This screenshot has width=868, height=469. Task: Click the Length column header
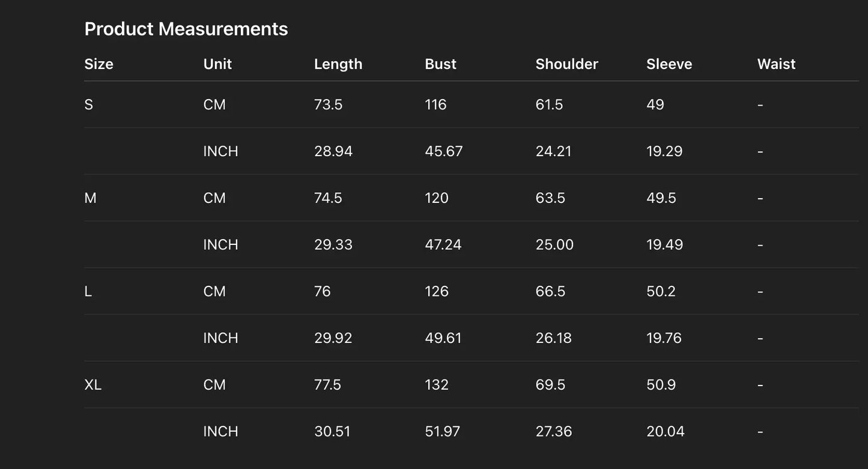338,64
